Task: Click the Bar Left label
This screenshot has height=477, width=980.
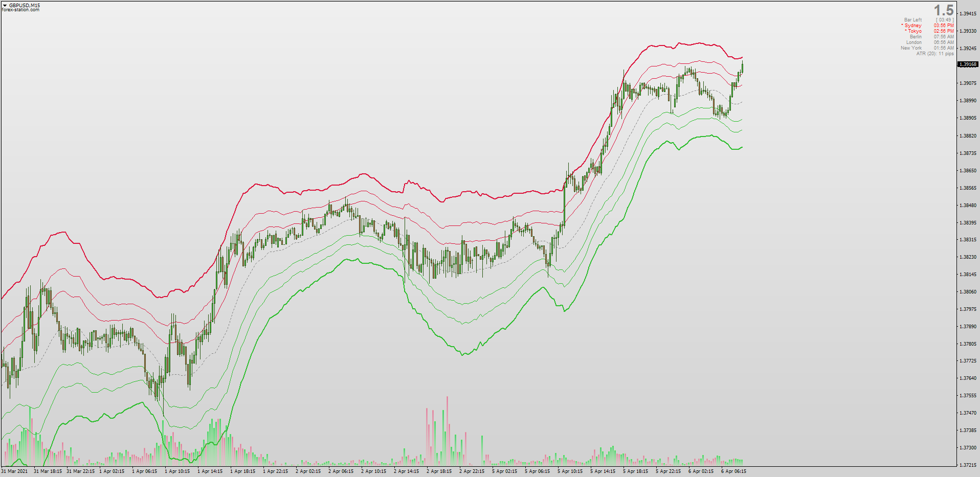Action: coord(913,20)
